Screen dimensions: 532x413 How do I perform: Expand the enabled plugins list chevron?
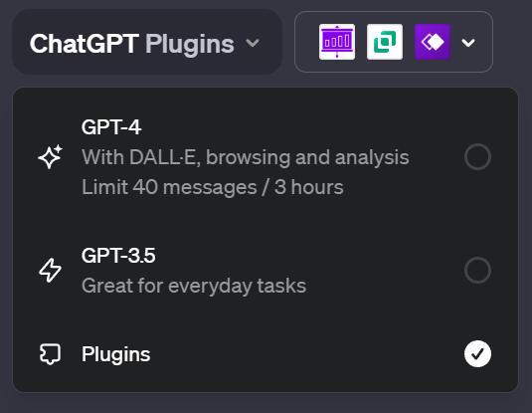pyautogui.click(x=468, y=43)
